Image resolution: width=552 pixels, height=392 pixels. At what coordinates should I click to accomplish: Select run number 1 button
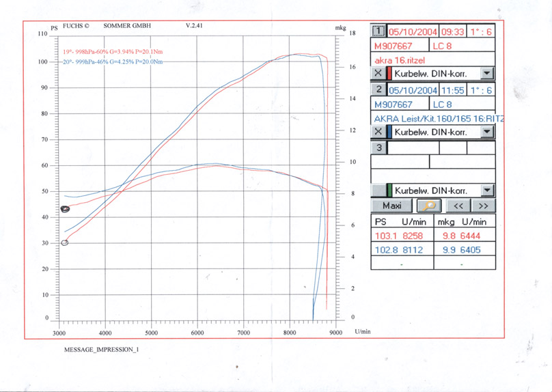click(x=378, y=31)
